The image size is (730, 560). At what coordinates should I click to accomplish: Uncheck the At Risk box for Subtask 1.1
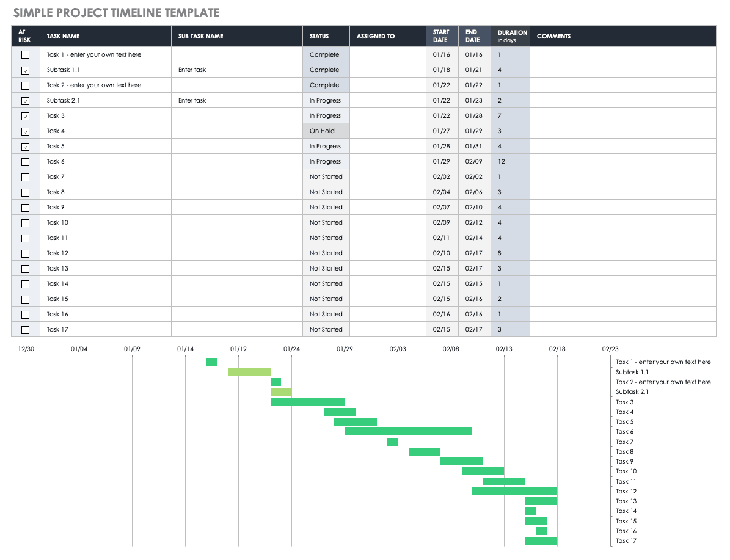[25, 70]
